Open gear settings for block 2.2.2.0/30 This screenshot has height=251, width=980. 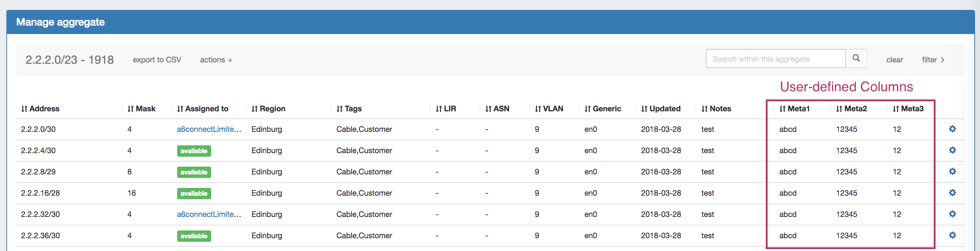[x=952, y=129]
